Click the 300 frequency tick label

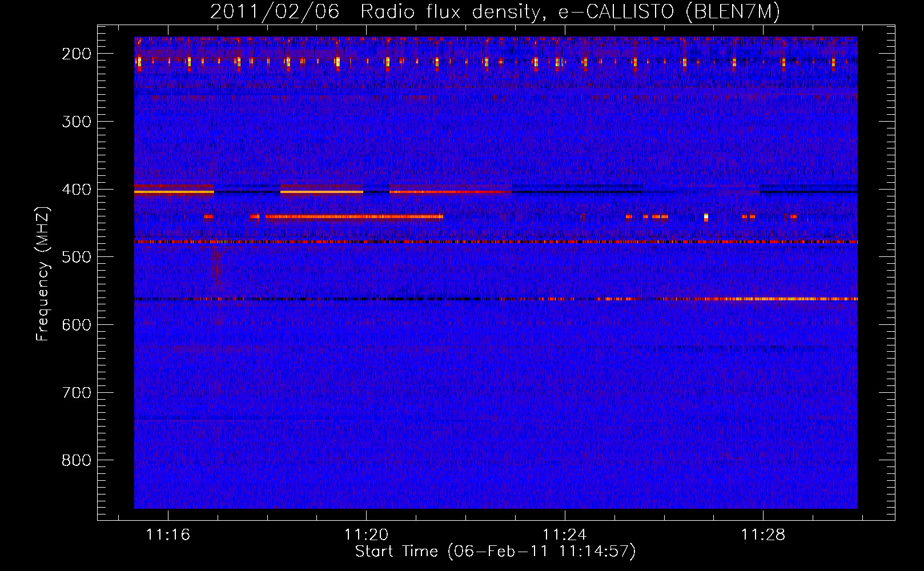coord(77,122)
